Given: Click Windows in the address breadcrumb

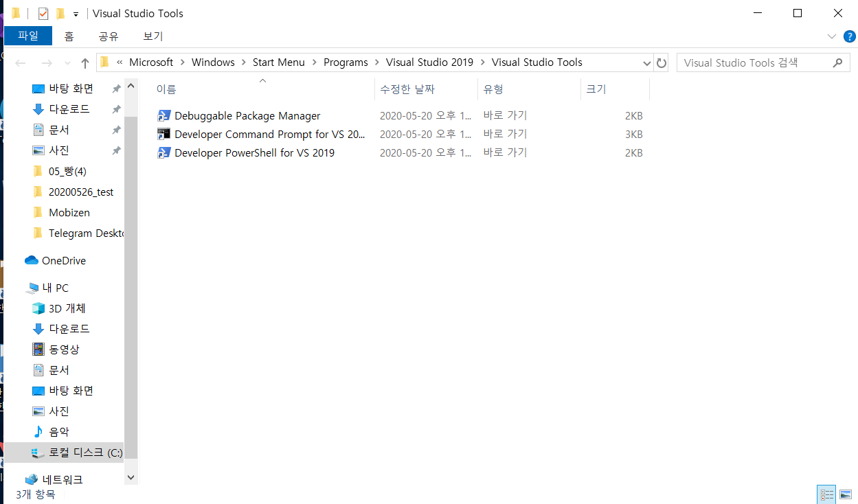Looking at the screenshot, I should 213,62.
